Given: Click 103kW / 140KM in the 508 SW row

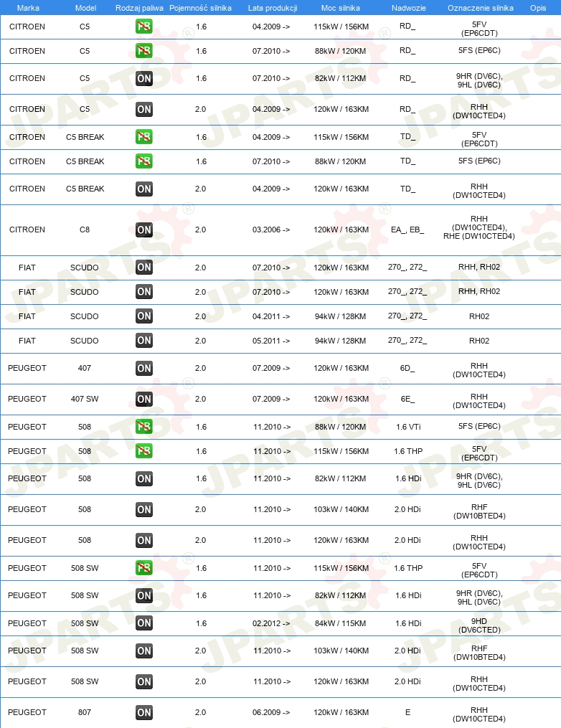Looking at the screenshot, I should (x=341, y=651).
